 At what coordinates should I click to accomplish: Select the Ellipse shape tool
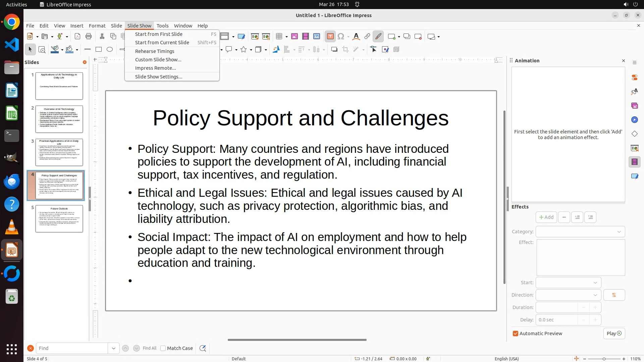coord(110,50)
